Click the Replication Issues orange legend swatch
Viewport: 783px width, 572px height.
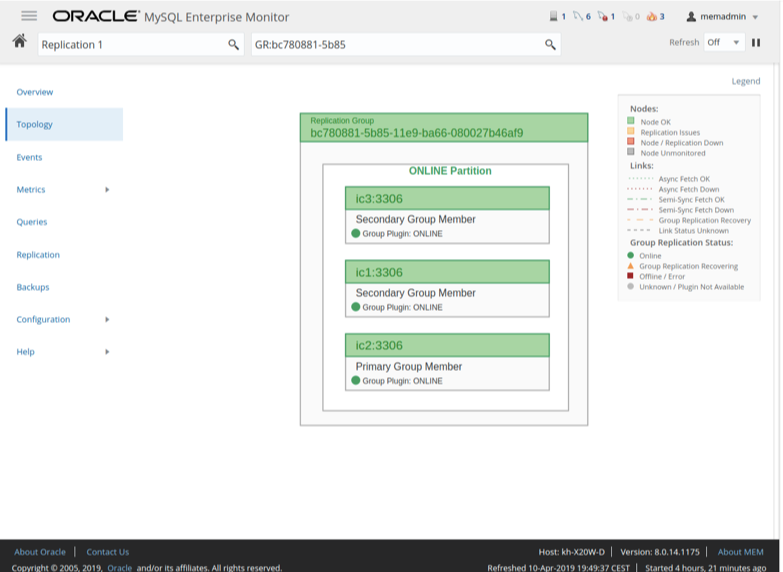point(631,131)
